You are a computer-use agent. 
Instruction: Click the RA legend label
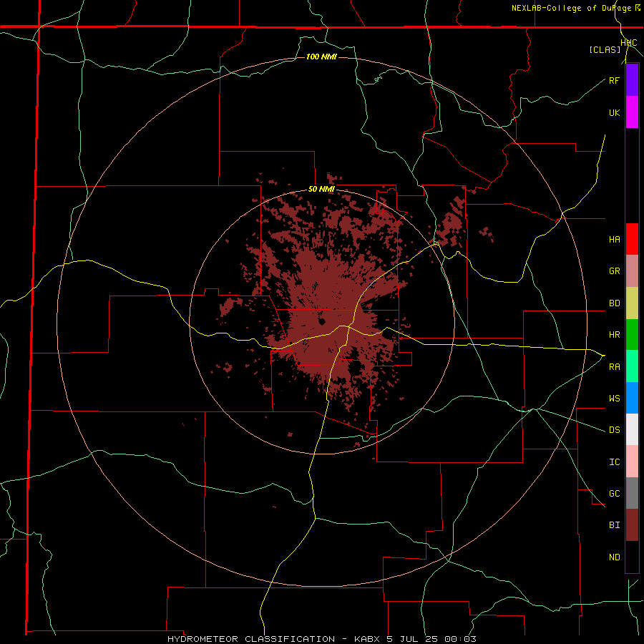614,367
